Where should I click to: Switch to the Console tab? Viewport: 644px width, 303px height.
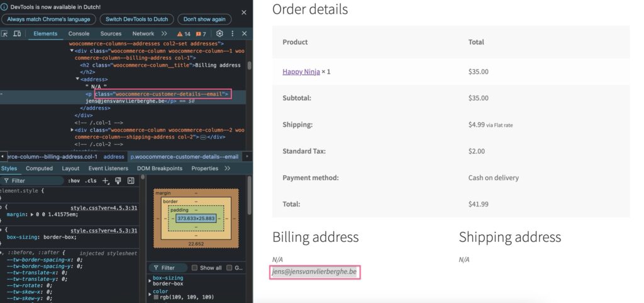pos(79,34)
